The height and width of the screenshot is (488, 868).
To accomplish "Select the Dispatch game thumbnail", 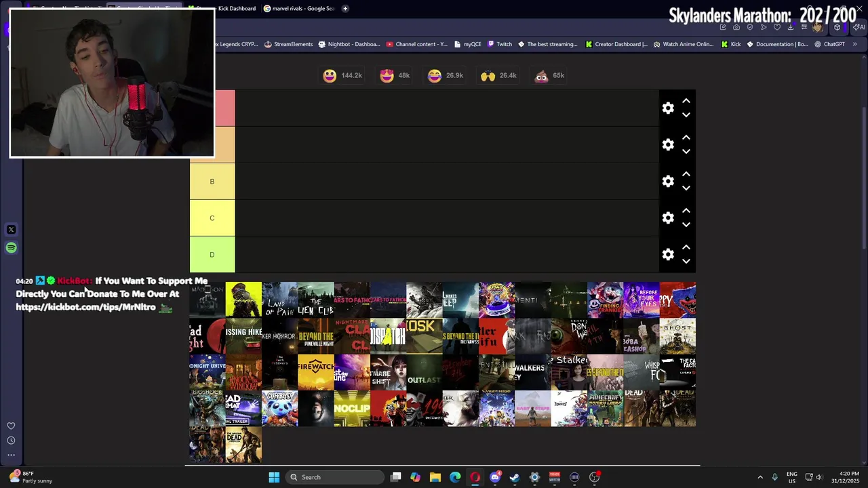I will [x=389, y=336].
